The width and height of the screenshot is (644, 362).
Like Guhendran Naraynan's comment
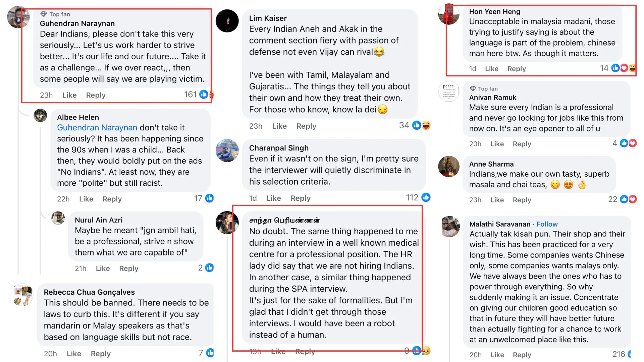click(69, 95)
